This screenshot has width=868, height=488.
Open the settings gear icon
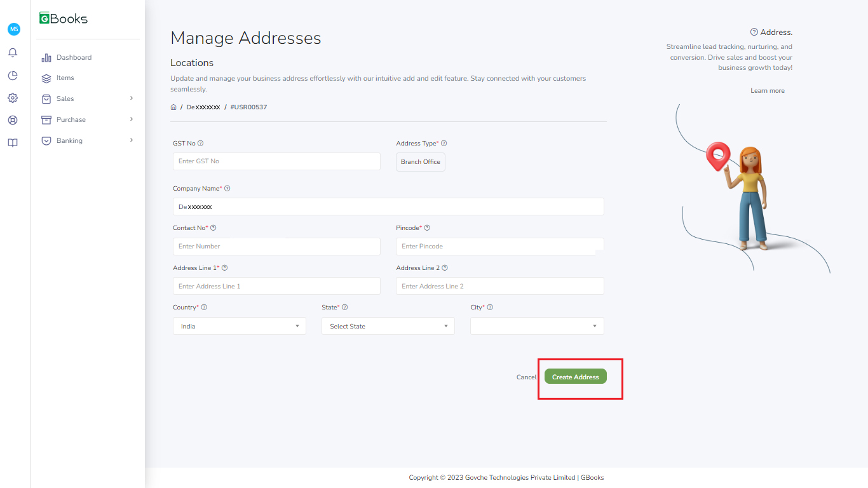click(13, 98)
